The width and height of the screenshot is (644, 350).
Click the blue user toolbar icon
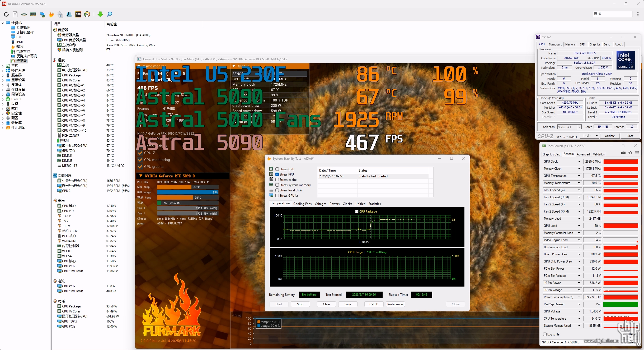coord(69,14)
